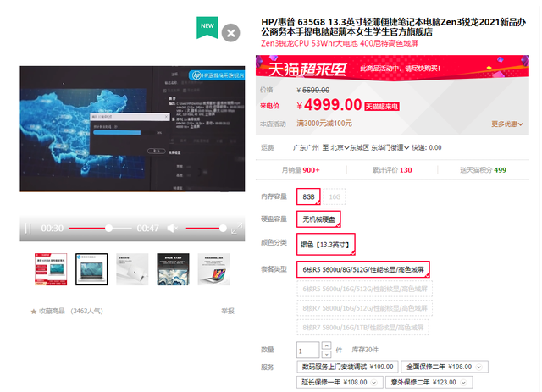Select the third white laptop thumbnail
542x392 pixels.
132,269
